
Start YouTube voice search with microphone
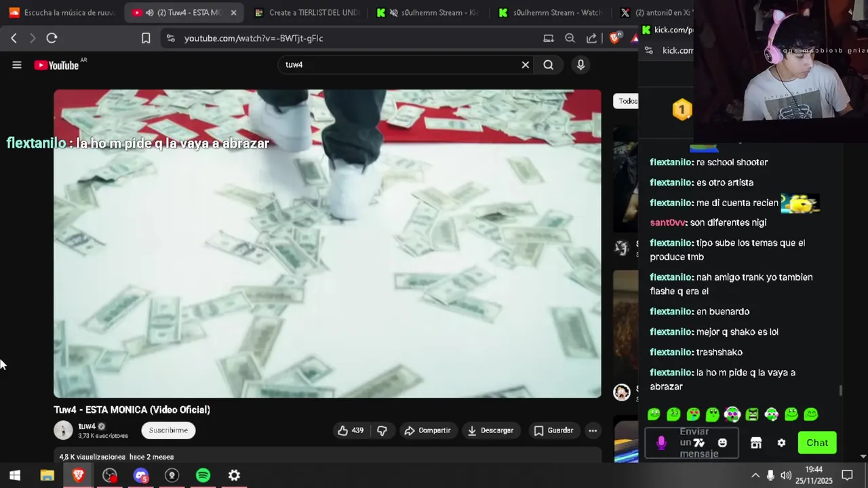(580, 65)
